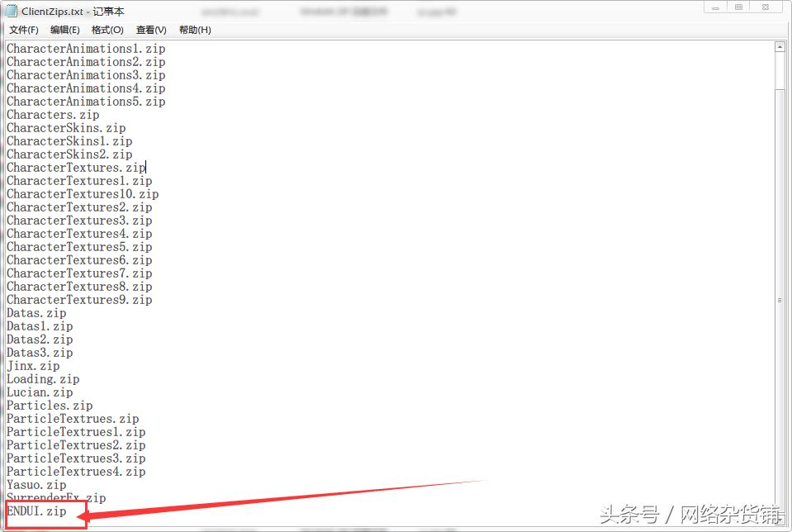Click the line CharacterAnimations3.zip

[86, 75]
